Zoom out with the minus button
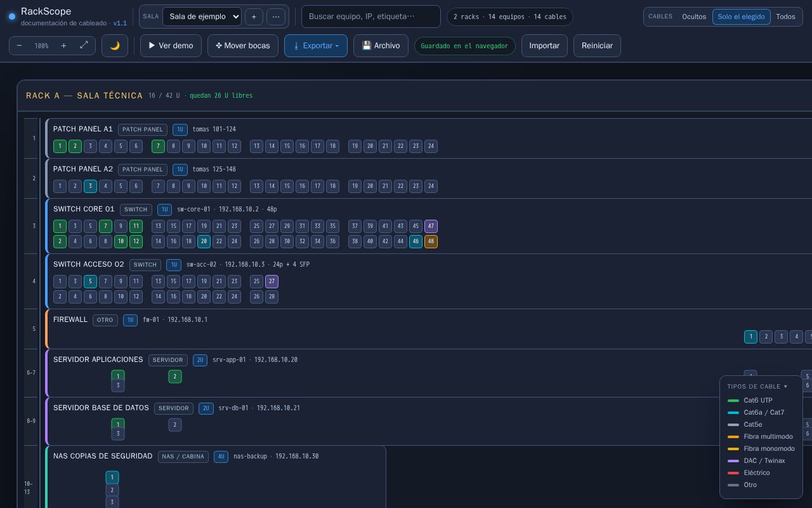The height and width of the screenshot is (508, 812). [x=20, y=46]
